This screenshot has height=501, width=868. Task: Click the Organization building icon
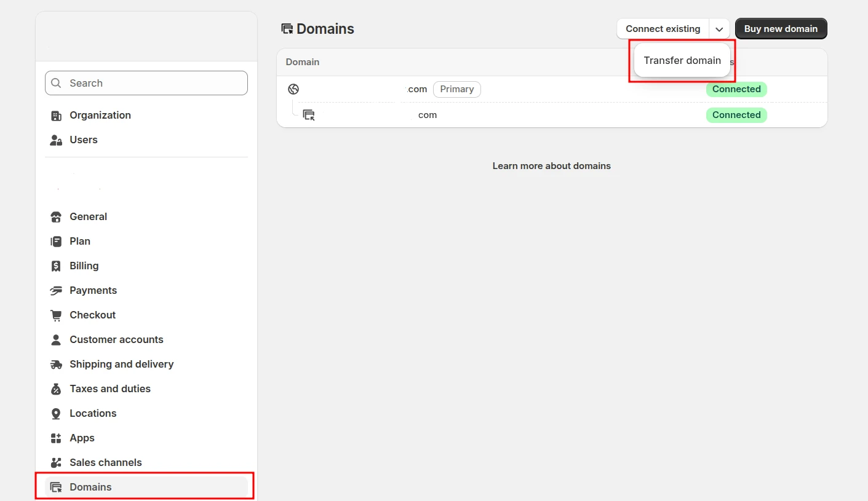56,116
